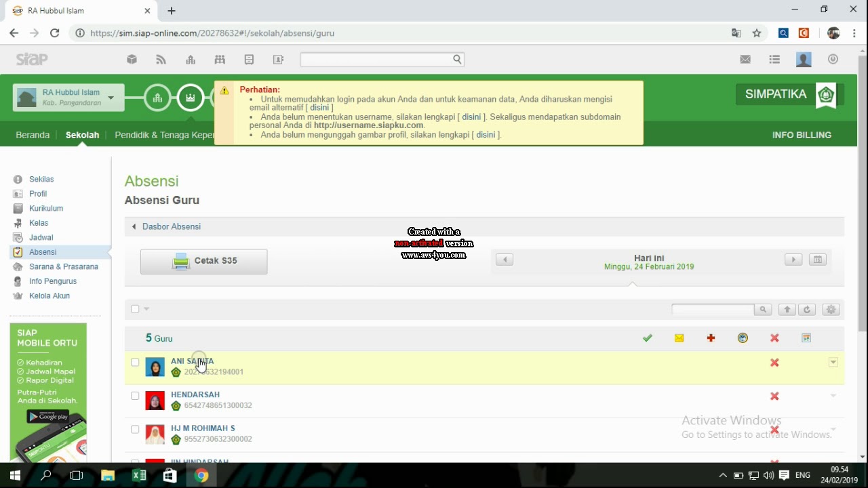This screenshot has width=868, height=488.
Task: Open the select-all dropdown arrow
Action: (x=146, y=309)
